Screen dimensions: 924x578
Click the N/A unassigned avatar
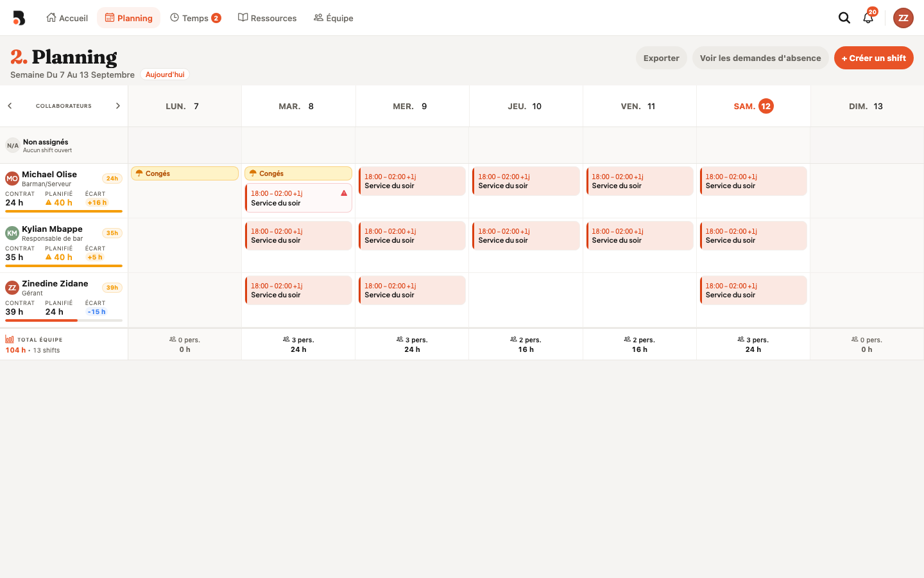(13, 146)
